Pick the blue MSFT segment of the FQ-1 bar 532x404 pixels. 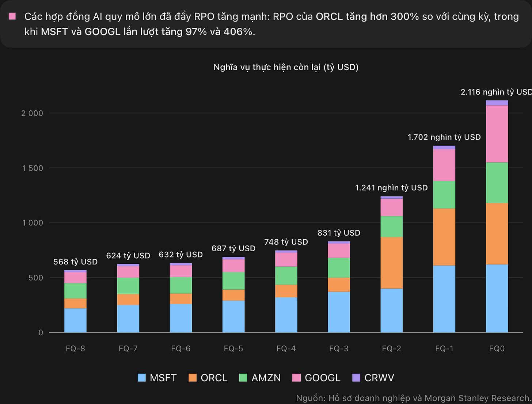click(x=444, y=299)
